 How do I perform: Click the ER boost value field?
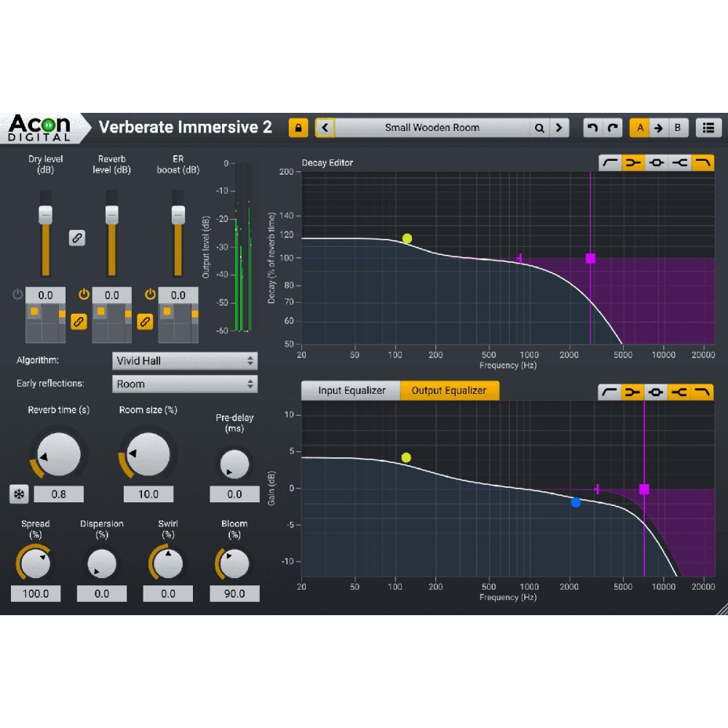coord(178,296)
